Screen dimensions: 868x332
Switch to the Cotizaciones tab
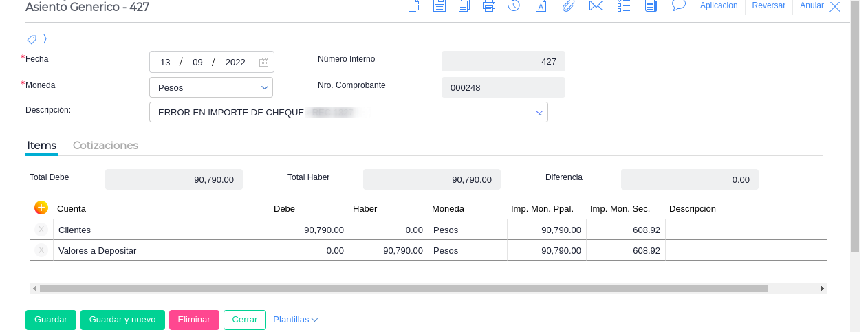click(x=105, y=146)
